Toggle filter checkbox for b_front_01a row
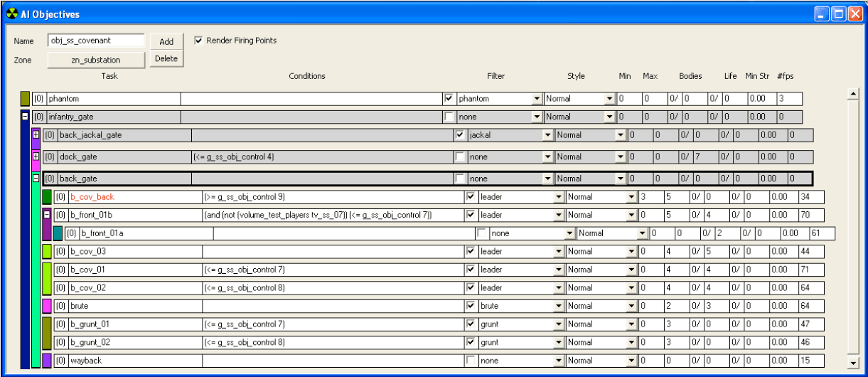The height and width of the screenshot is (377, 868). 481,233
